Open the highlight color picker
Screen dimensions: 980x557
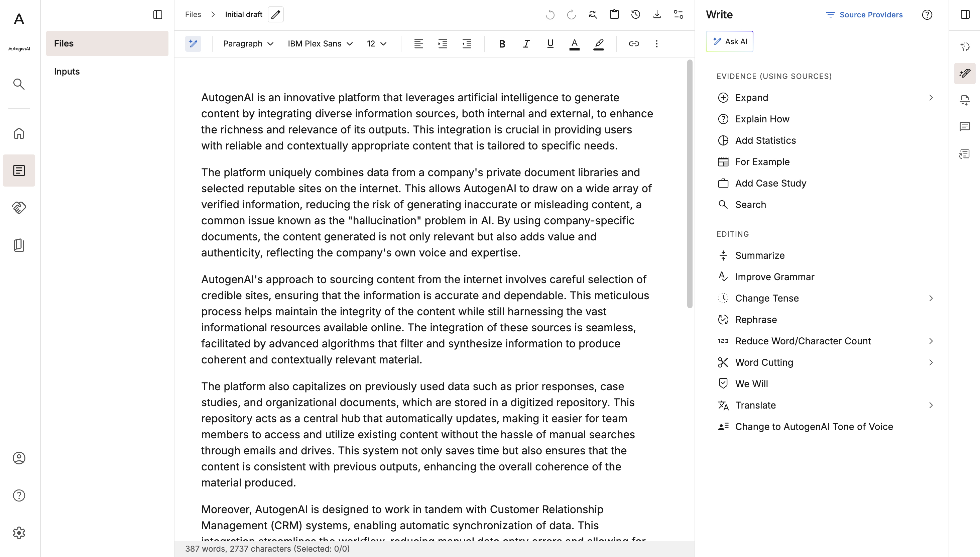[x=599, y=43]
